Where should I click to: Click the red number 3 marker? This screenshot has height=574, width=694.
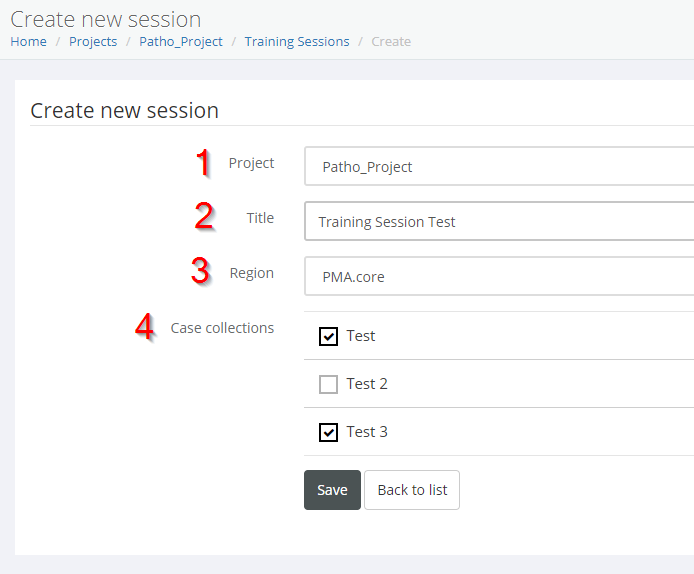pos(201,272)
